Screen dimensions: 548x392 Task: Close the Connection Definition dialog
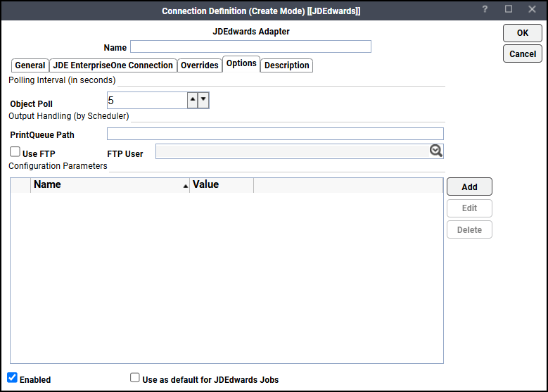pos(532,9)
